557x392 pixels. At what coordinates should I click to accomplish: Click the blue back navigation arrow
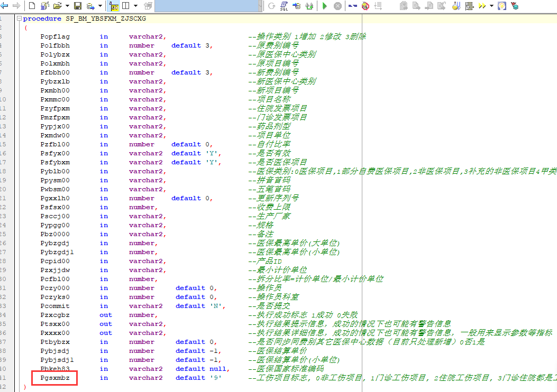[x=4, y=6]
